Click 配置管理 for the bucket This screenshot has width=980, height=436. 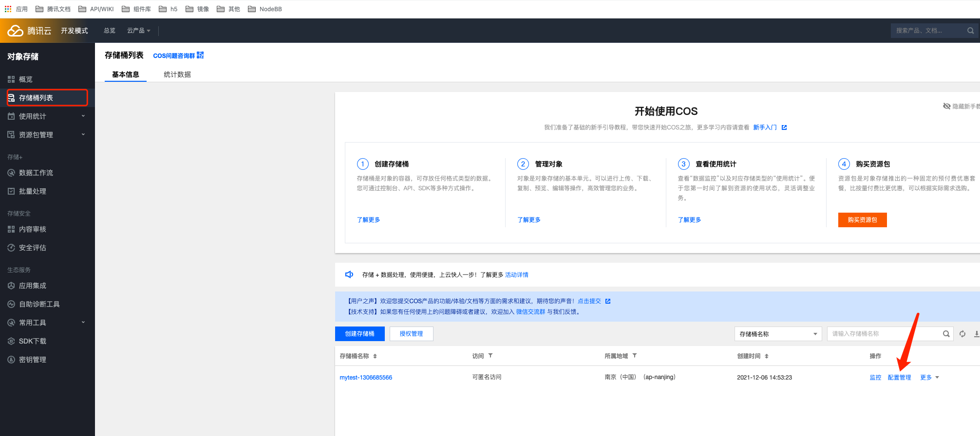tap(899, 378)
